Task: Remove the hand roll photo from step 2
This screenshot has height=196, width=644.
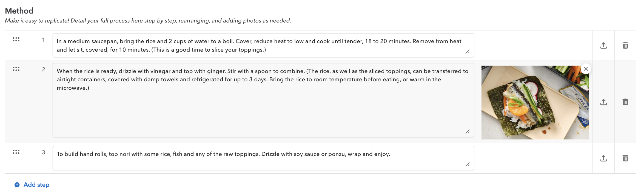Action: click(x=586, y=69)
